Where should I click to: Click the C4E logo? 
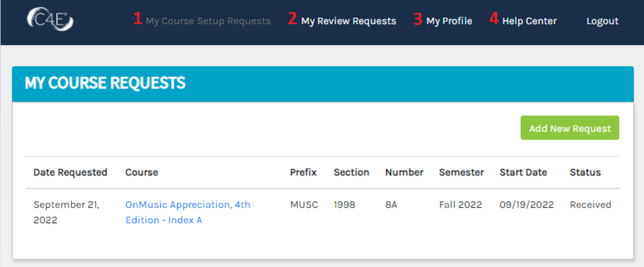[50, 20]
